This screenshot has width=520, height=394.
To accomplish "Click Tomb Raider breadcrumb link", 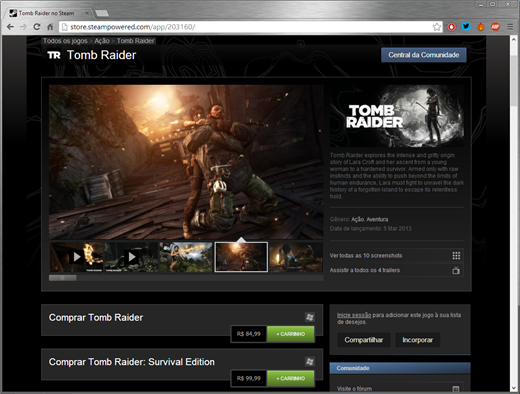I will coord(135,41).
